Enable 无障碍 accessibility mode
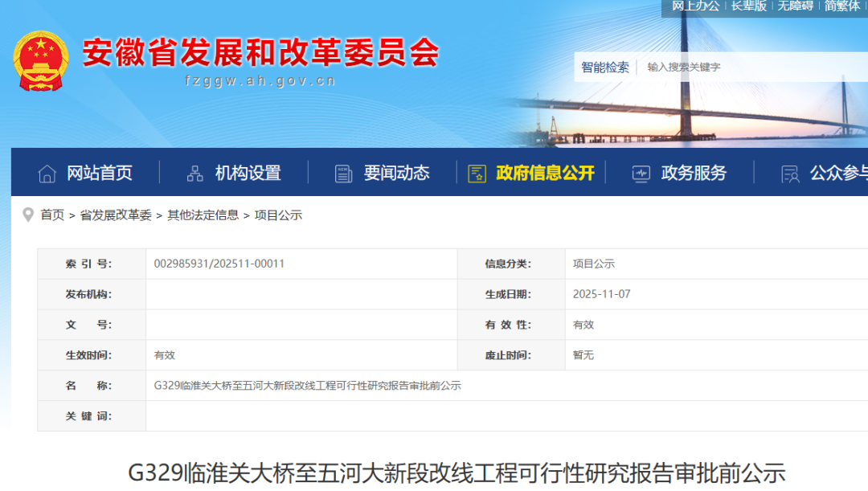 click(795, 6)
